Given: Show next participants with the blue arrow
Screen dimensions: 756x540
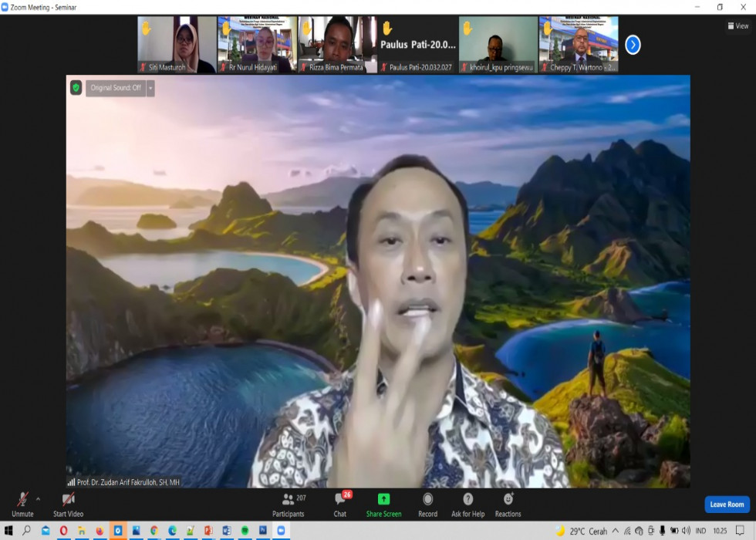Looking at the screenshot, I should 633,45.
